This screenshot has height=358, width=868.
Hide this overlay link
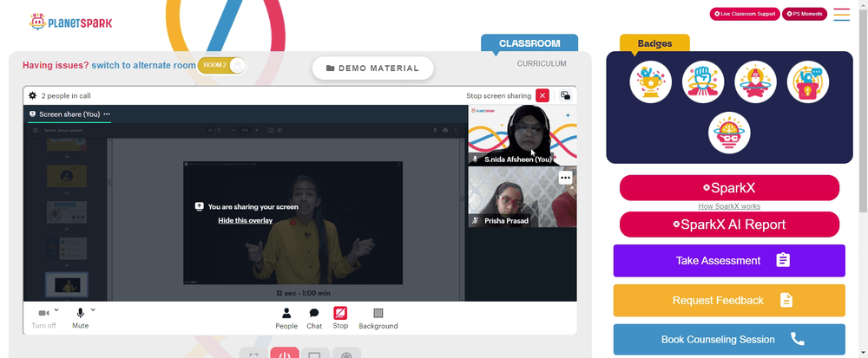pyautogui.click(x=246, y=220)
